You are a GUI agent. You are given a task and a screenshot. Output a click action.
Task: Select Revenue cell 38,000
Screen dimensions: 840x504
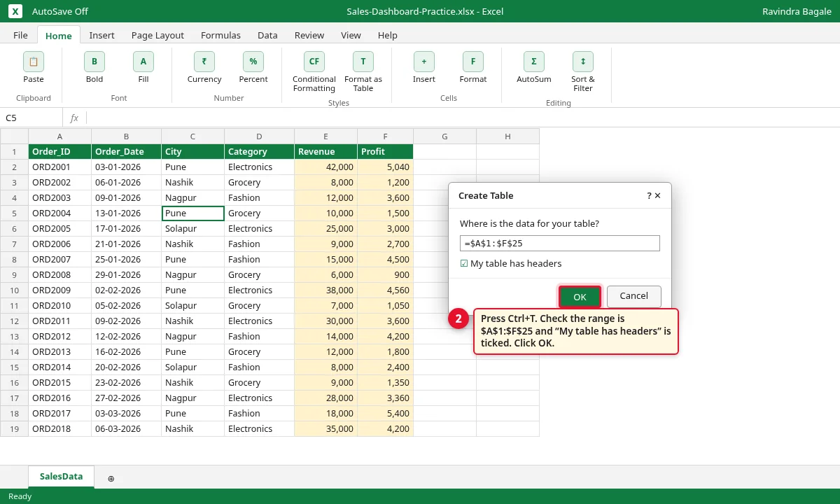[x=325, y=290]
